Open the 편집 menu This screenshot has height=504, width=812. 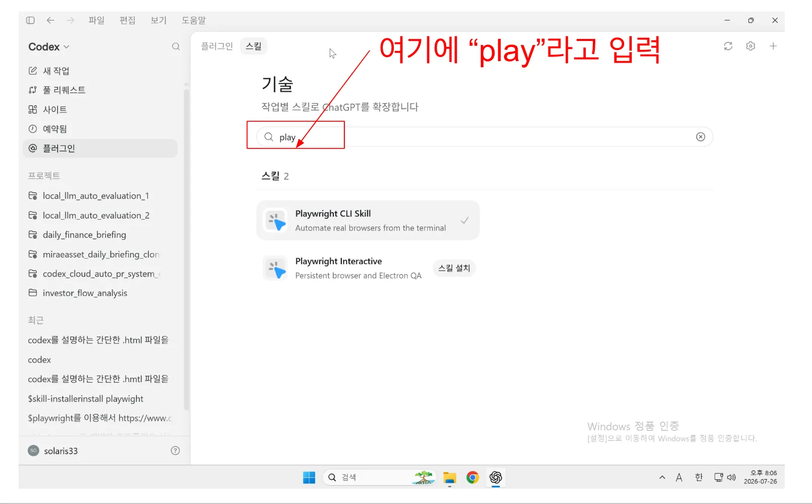(127, 20)
